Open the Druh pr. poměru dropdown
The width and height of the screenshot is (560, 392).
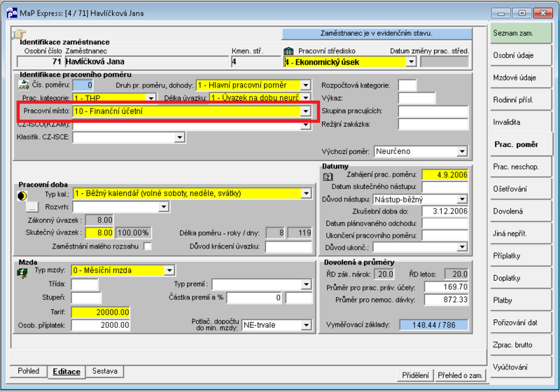[306, 85]
